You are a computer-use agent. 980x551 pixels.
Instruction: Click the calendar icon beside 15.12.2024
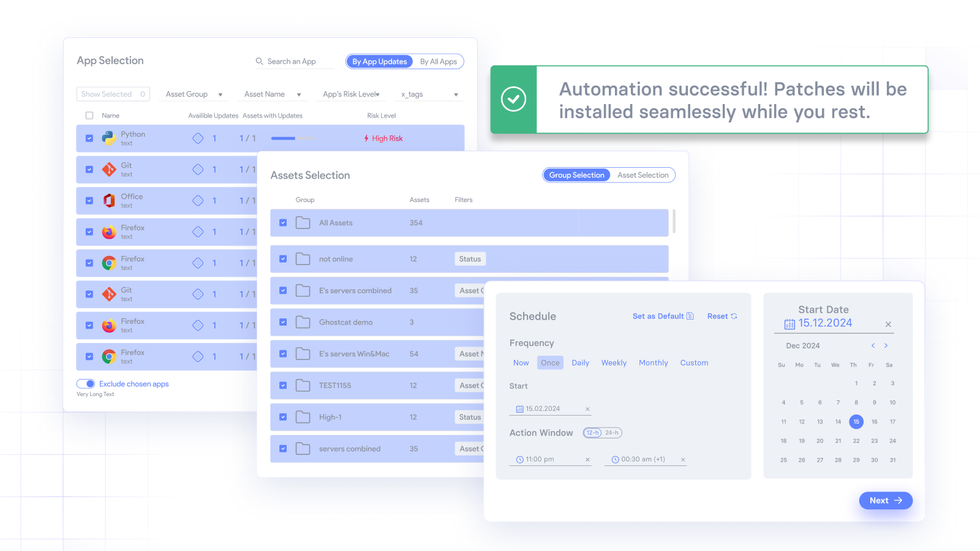tap(790, 324)
